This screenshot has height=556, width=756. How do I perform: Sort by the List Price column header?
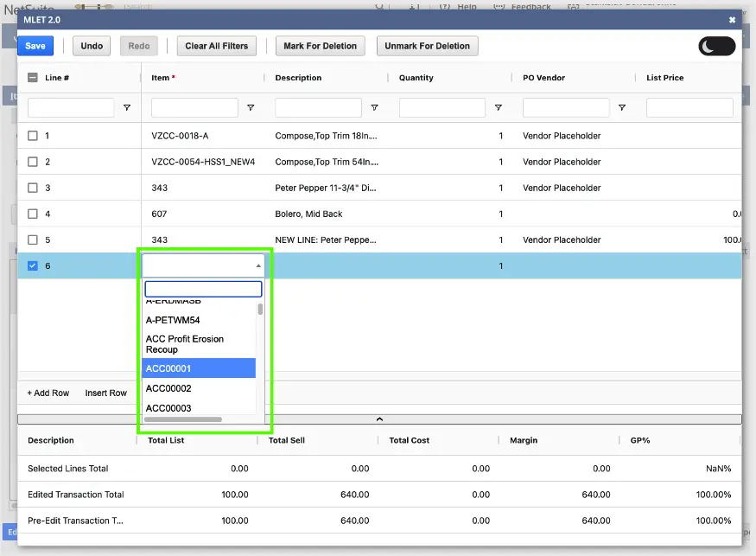coord(665,78)
